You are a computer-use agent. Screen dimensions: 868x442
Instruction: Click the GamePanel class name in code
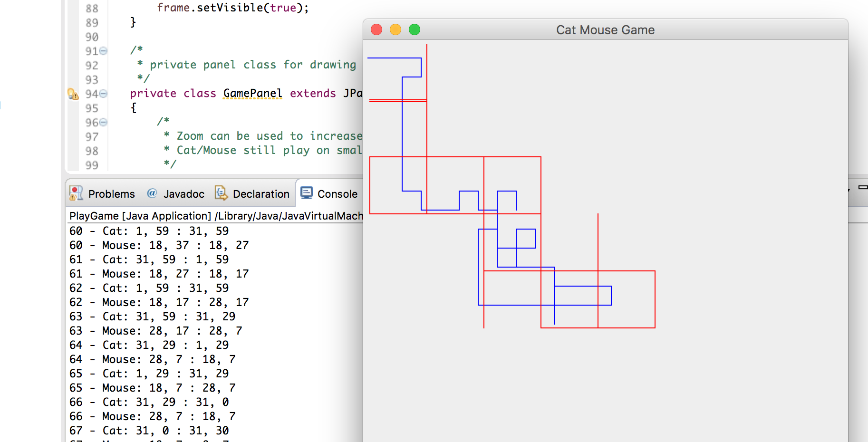point(252,93)
